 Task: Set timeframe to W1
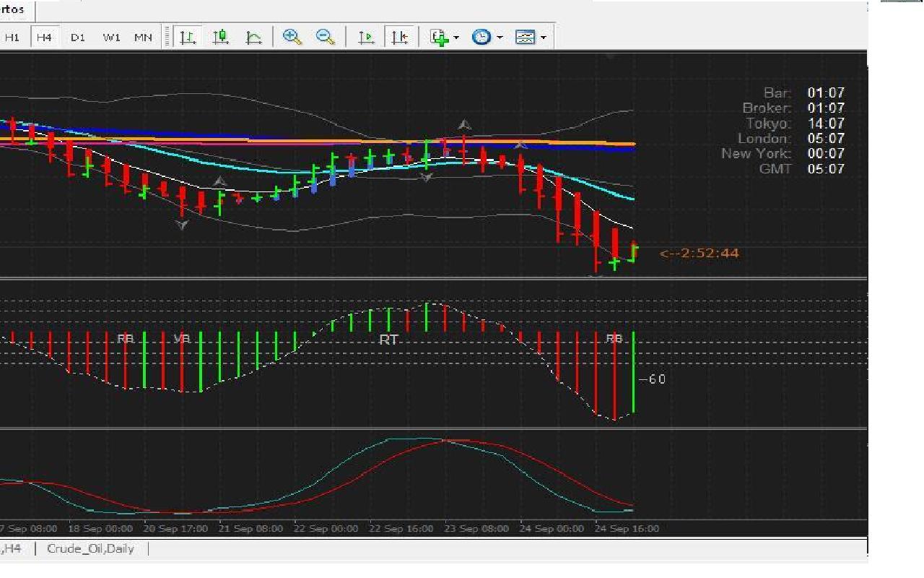click(111, 38)
